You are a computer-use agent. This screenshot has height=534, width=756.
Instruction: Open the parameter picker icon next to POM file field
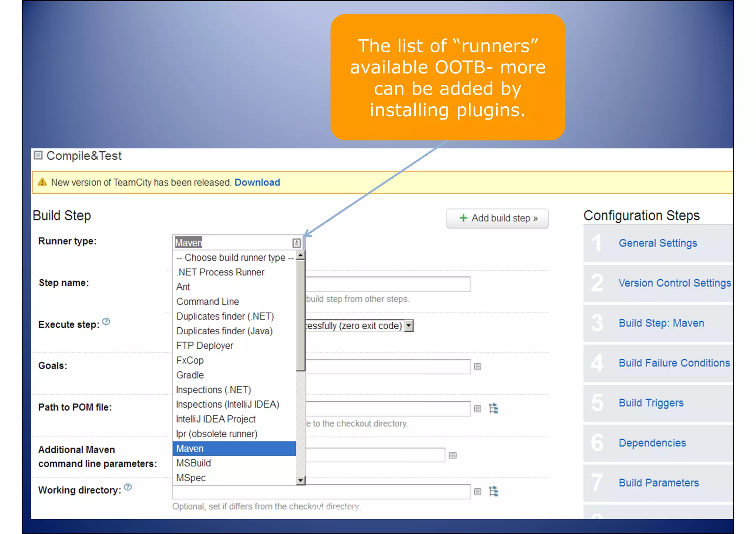pos(478,409)
